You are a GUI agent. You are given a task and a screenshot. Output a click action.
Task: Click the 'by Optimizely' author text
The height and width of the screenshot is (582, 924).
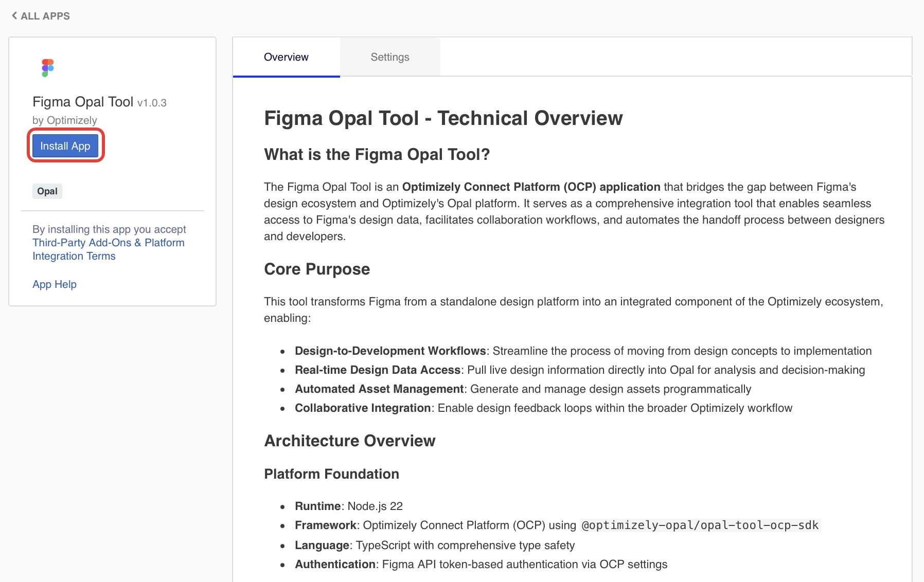tap(65, 120)
